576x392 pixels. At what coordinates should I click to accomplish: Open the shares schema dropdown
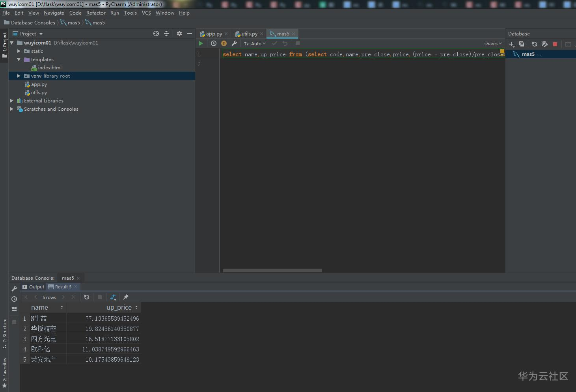[x=493, y=44]
